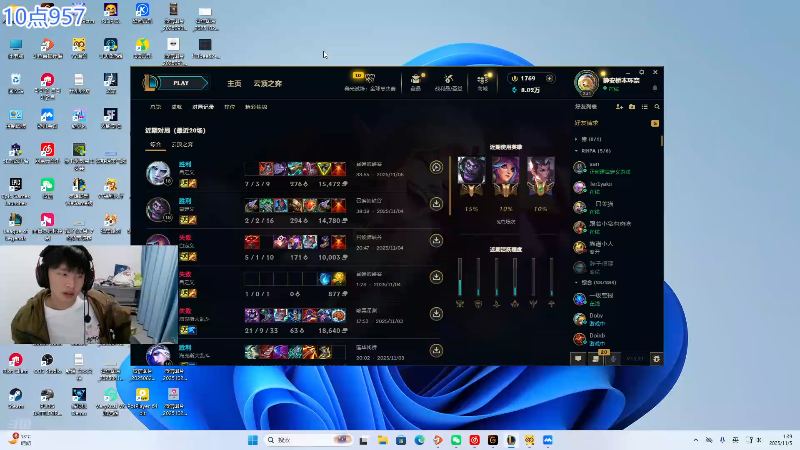Click the taskbar search box
This screenshot has height=450, width=800.
pos(309,440)
